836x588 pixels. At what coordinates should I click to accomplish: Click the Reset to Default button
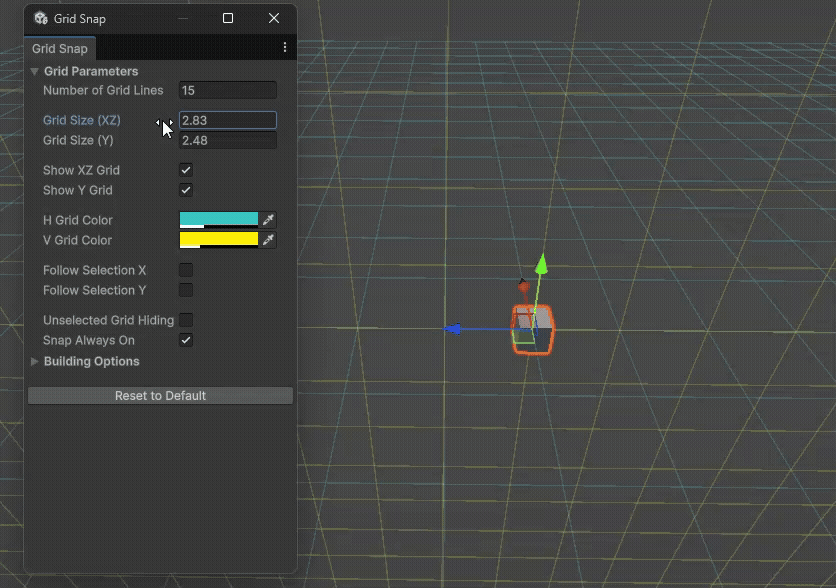point(160,396)
